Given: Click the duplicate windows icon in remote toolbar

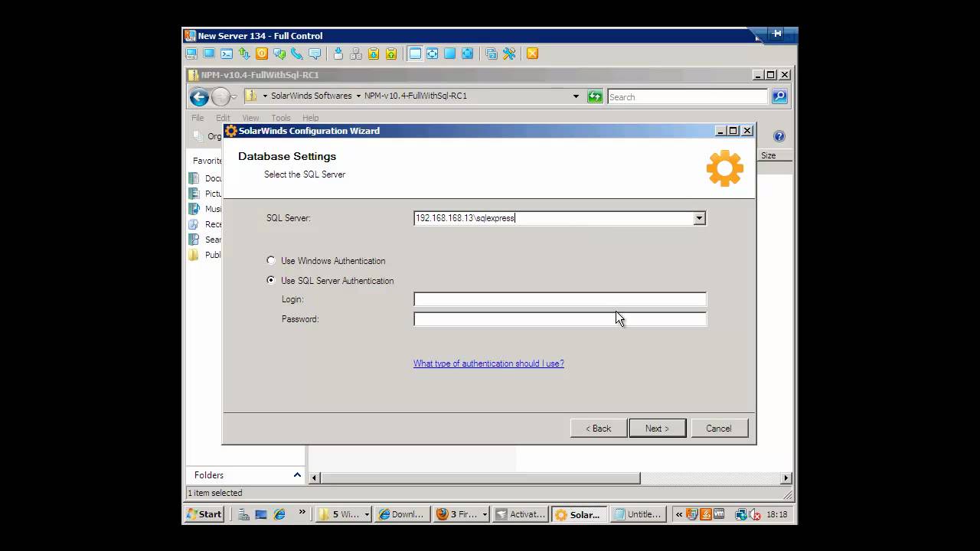Looking at the screenshot, I should click(x=492, y=54).
